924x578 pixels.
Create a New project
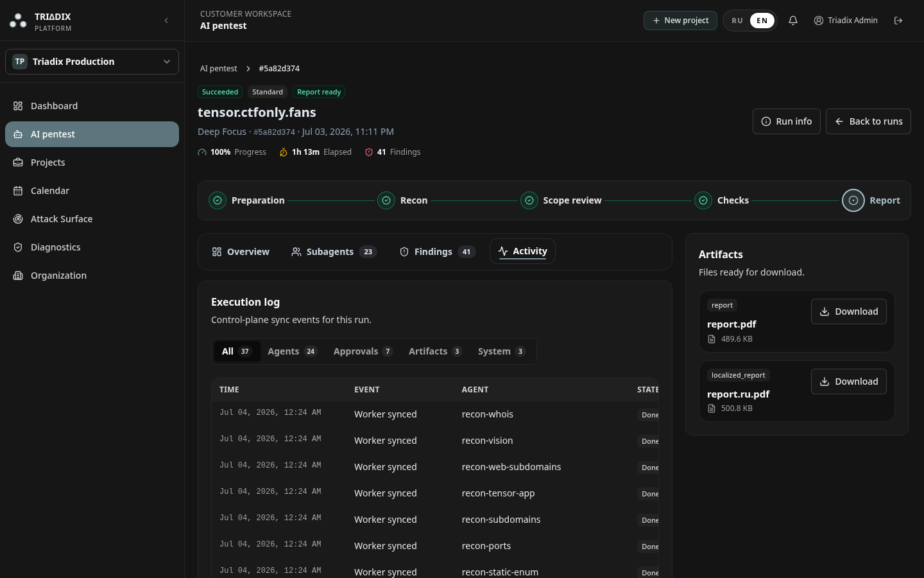(680, 21)
